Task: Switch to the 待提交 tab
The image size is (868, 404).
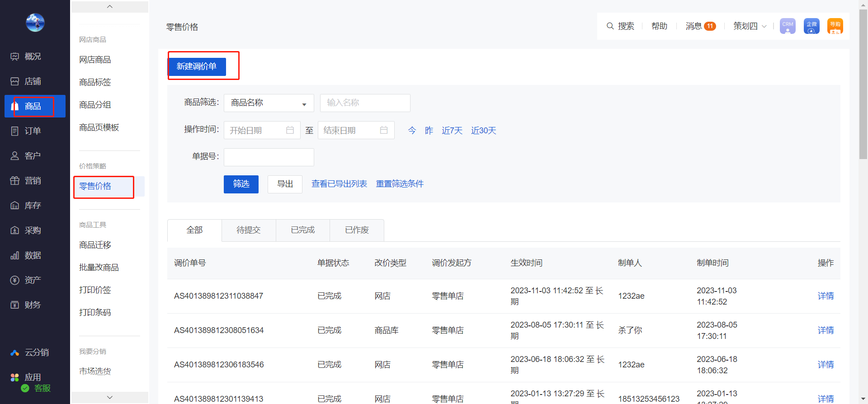Action: [249, 230]
